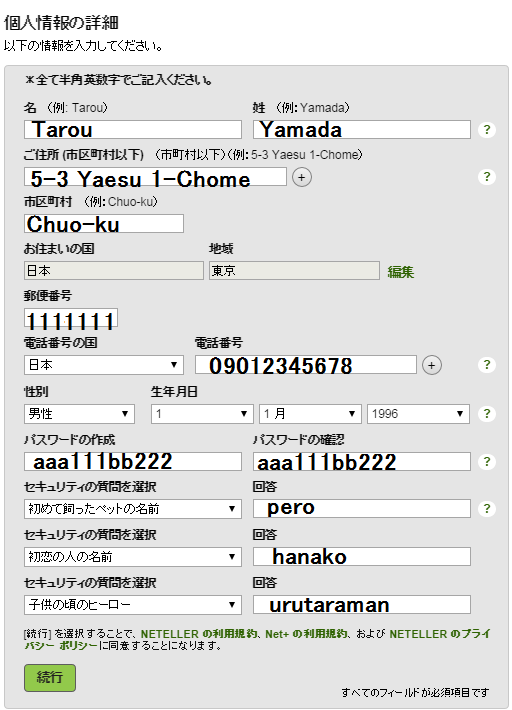The width and height of the screenshot is (512, 710).
Task: Open the Net+ の利用規約 link
Action: click(x=306, y=634)
